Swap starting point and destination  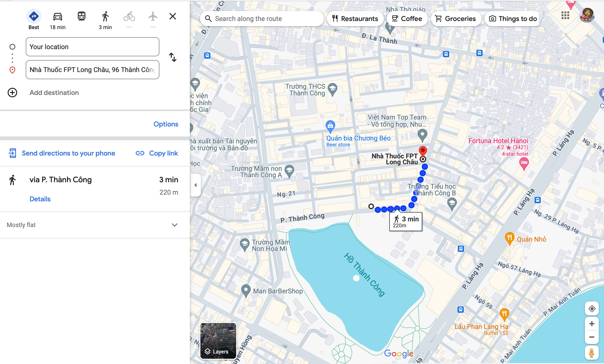tap(172, 57)
